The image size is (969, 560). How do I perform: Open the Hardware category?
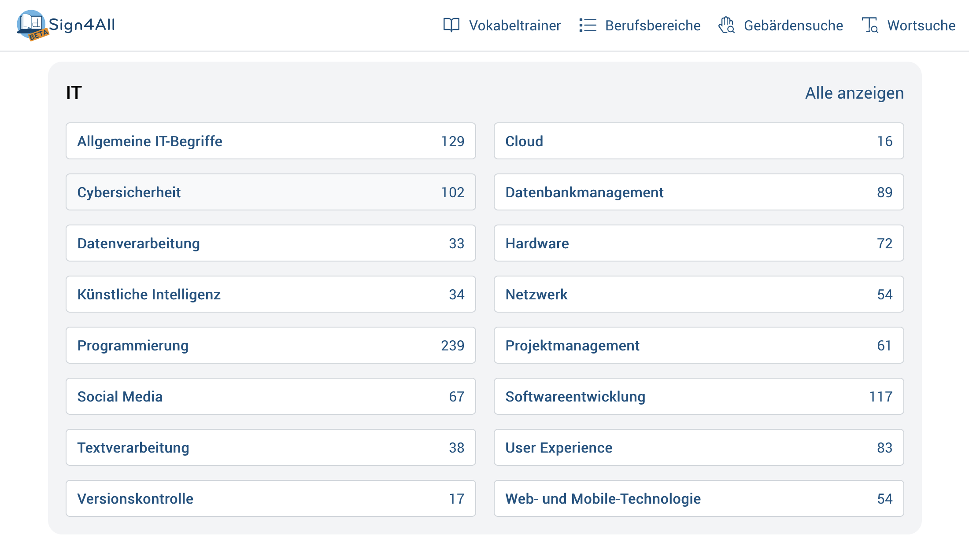point(699,243)
